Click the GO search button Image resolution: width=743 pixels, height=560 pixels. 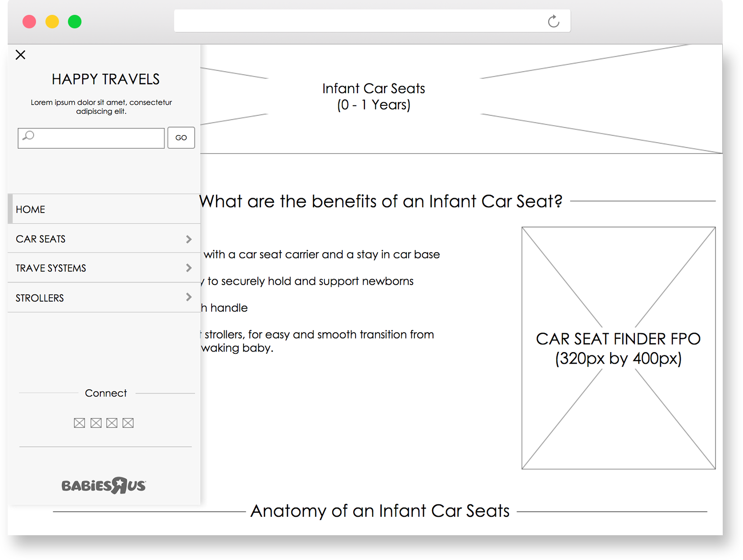181,138
